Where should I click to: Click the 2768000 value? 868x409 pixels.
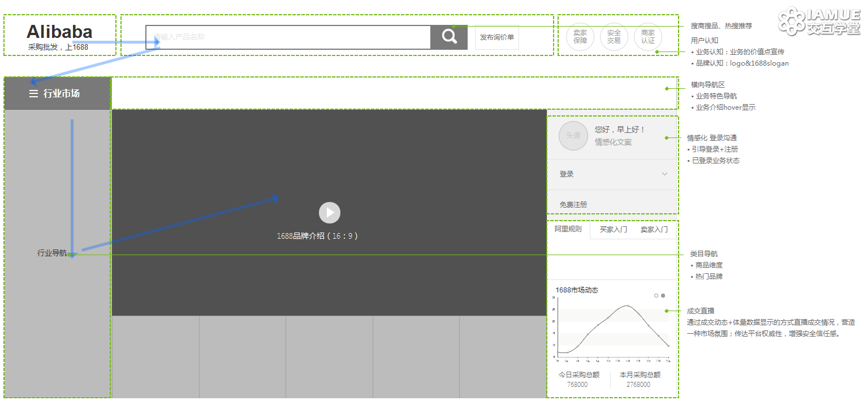click(x=638, y=385)
